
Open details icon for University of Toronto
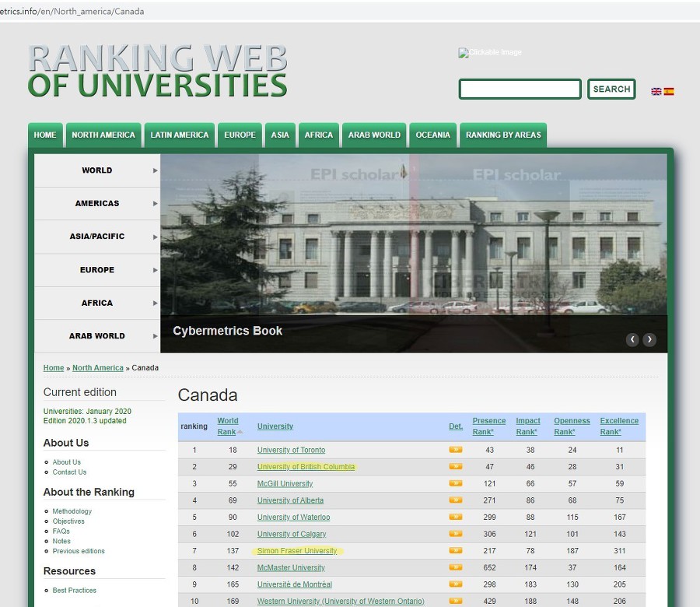(455, 450)
